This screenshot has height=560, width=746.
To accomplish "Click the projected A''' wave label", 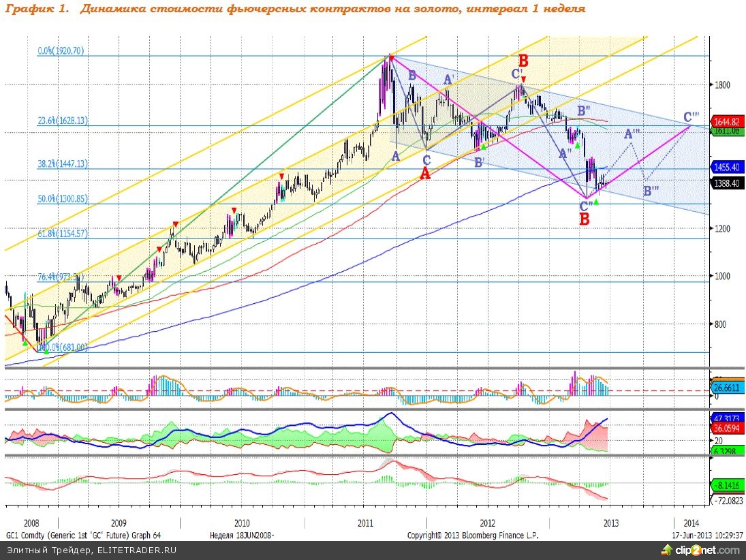I will [x=632, y=135].
